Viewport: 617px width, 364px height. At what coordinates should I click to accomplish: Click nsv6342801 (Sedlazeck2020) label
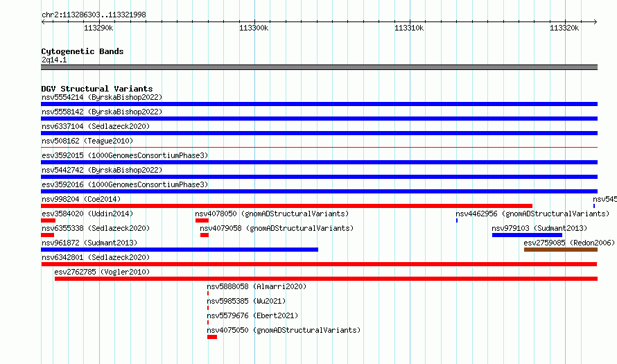click(x=96, y=257)
